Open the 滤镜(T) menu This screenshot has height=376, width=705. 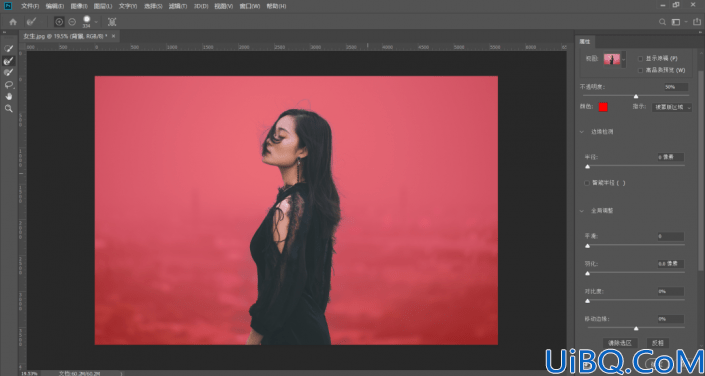click(x=178, y=6)
